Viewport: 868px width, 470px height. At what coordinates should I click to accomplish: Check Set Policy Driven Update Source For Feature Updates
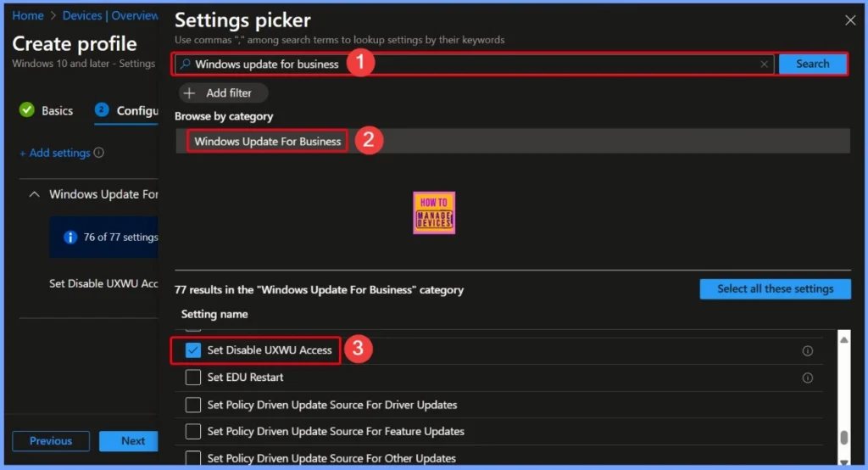(192, 431)
